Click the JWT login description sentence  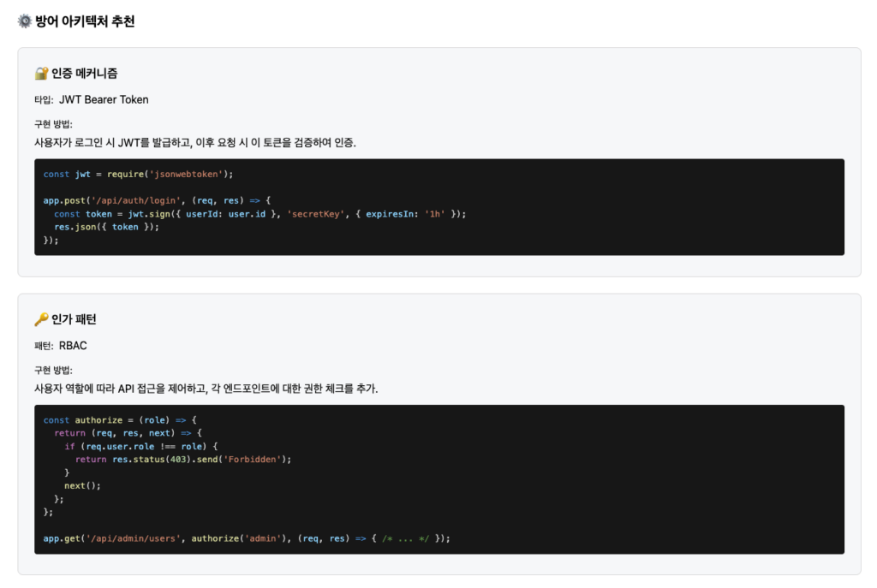click(194, 142)
